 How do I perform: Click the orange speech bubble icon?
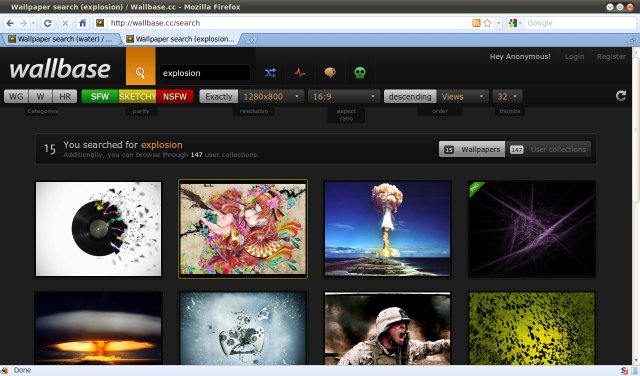click(330, 73)
